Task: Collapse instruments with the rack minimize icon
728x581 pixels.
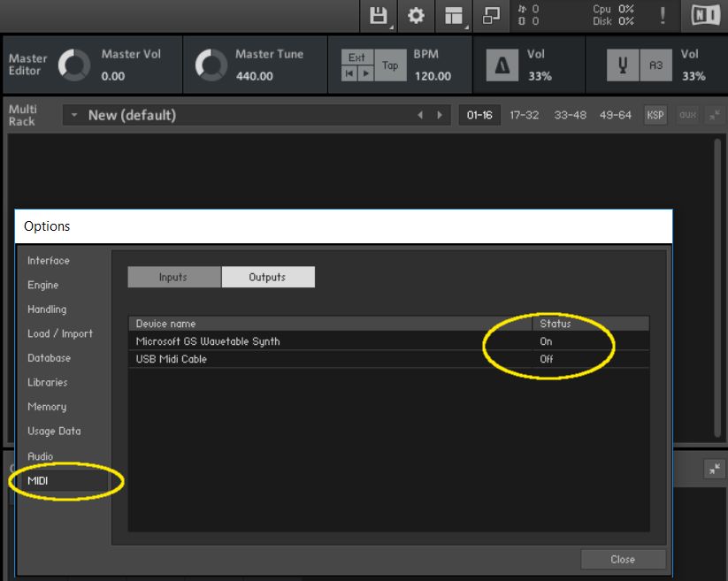Action: (715, 115)
